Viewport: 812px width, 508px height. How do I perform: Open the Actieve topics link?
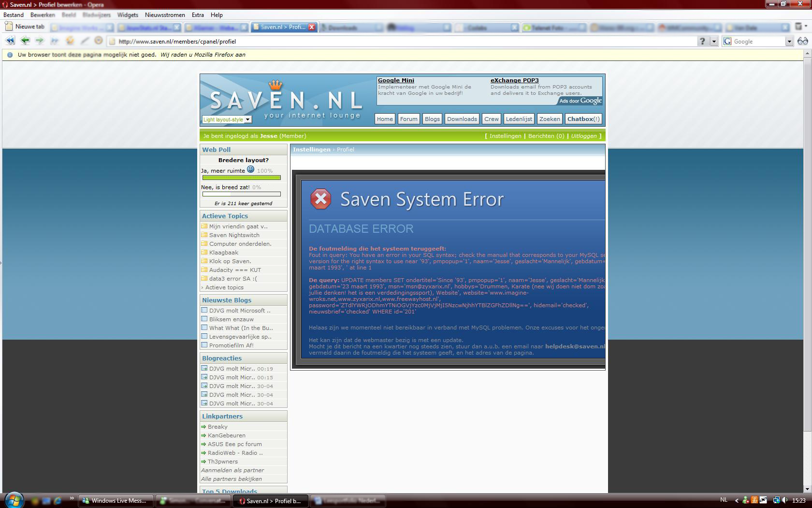coord(224,287)
